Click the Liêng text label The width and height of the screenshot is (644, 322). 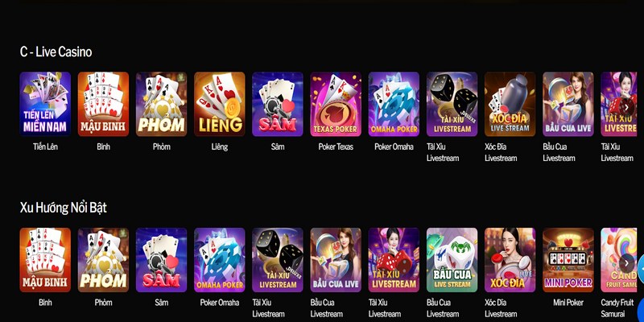click(219, 147)
